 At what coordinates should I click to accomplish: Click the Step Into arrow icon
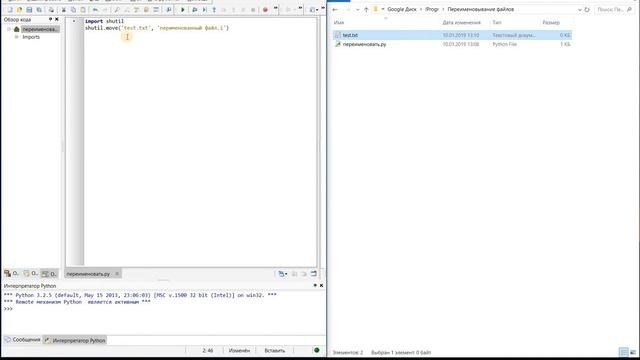coord(214,9)
